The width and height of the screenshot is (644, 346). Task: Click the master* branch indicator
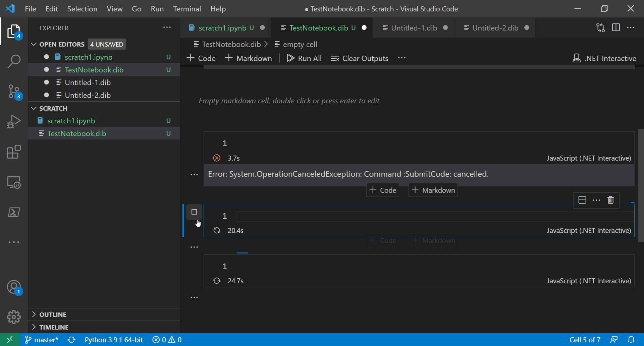42,340
